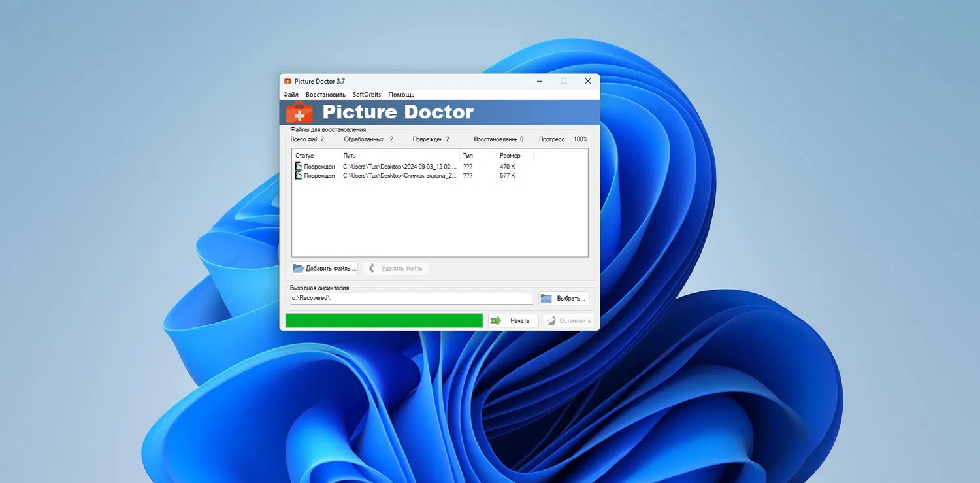Close the Picture Doctor window

(587, 81)
